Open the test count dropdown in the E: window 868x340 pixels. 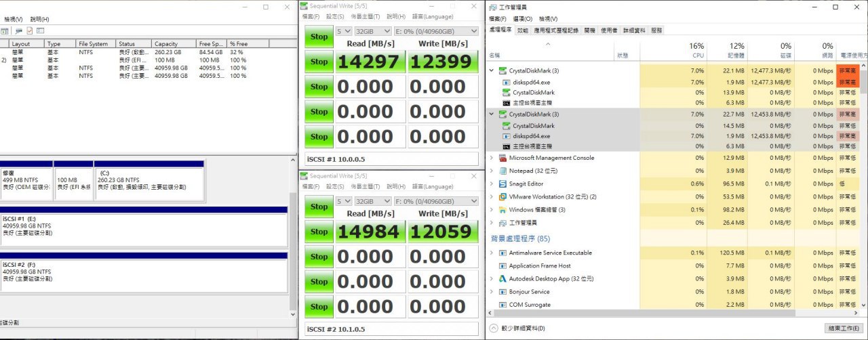[x=344, y=31]
